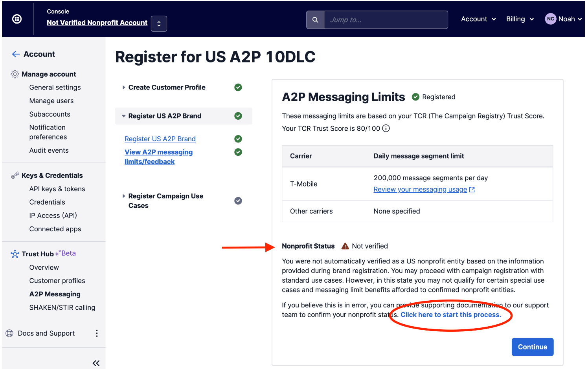Click the Docs and Support three-dot menu

tap(97, 333)
